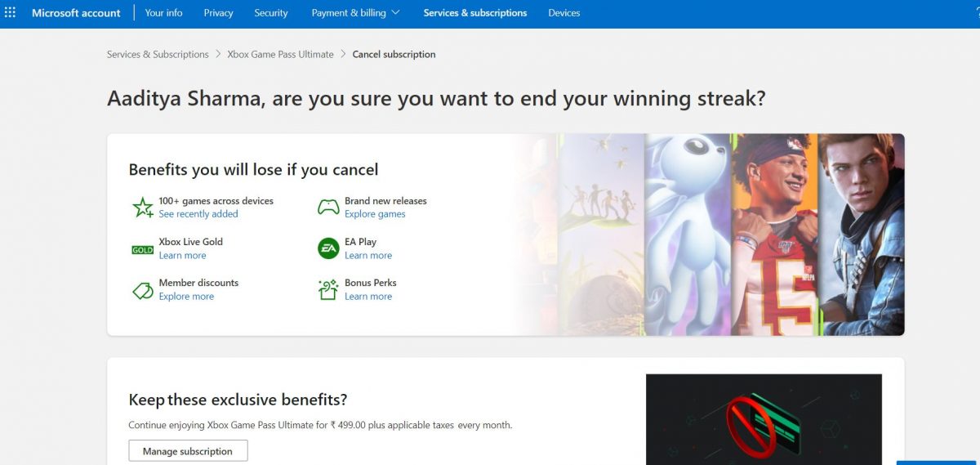Open the Explore games link
Image resolution: width=980 pixels, height=465 pixels.
pos(375,214)
